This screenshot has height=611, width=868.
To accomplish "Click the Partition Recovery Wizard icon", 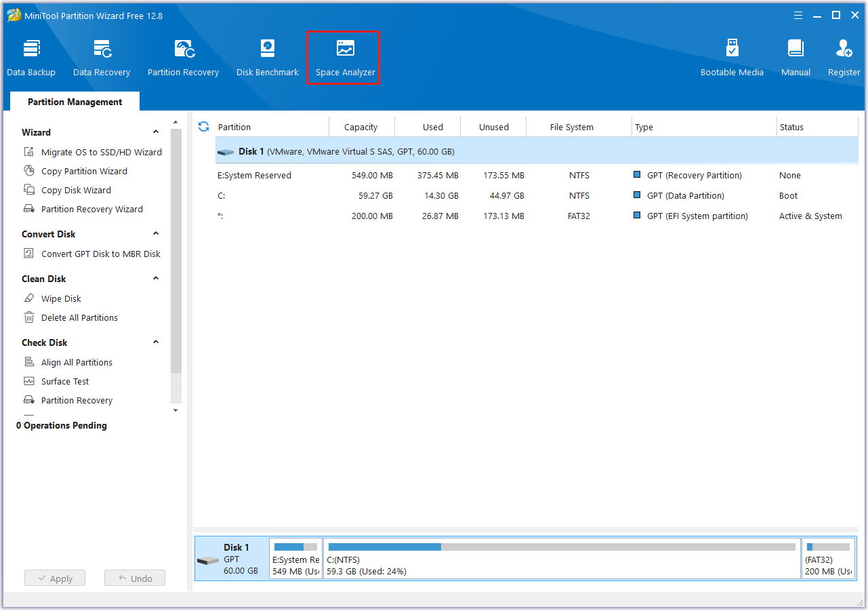I will (29, 209).
